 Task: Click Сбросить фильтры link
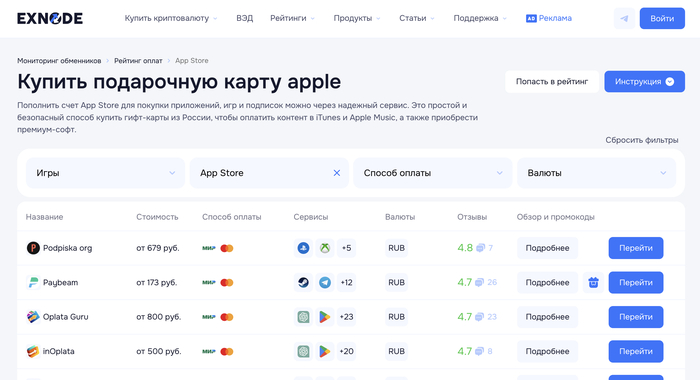click(642, 140)
